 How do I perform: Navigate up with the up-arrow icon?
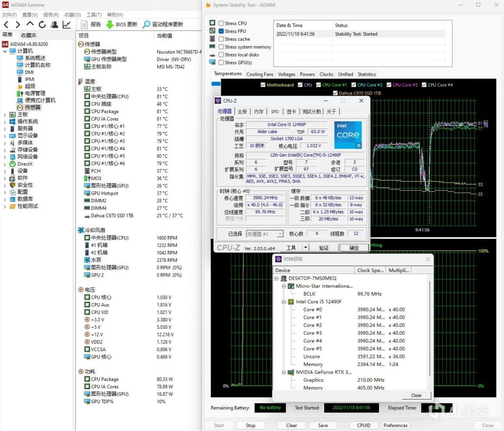coord(30,24)
